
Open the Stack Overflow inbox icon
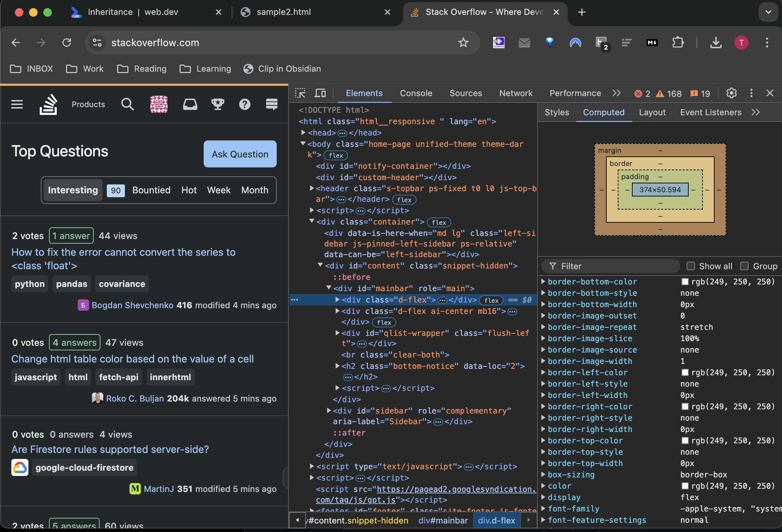coord(190,104)
